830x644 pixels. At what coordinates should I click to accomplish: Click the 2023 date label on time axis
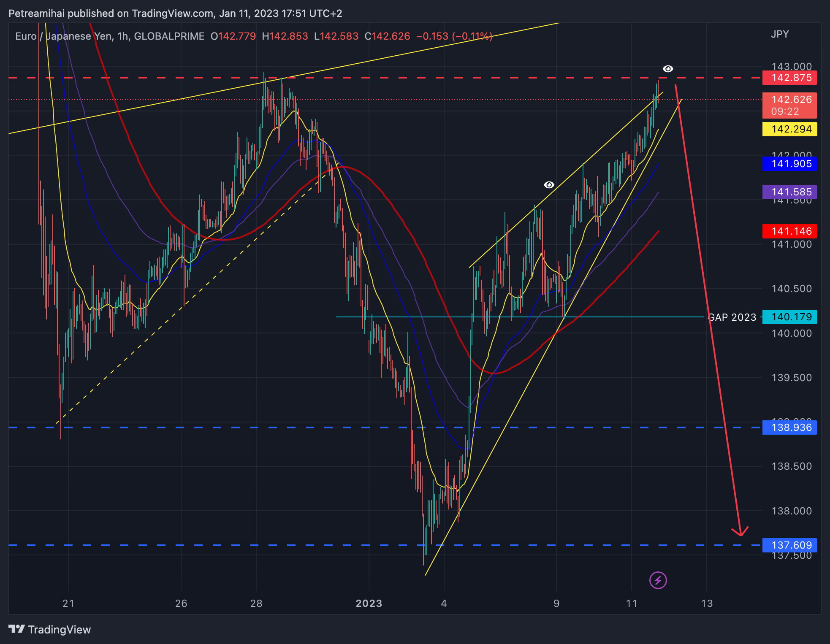tap(369, 603)
